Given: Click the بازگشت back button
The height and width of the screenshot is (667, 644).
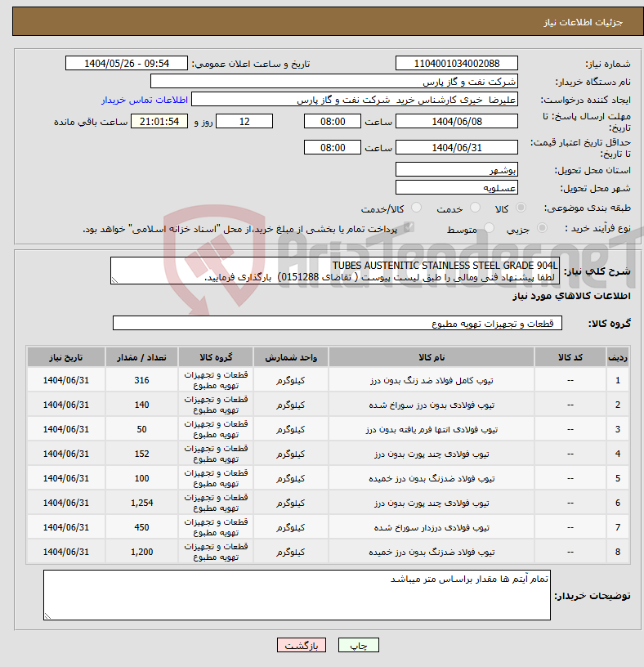Looking at the screenshot, I should [x=301, y=645].
